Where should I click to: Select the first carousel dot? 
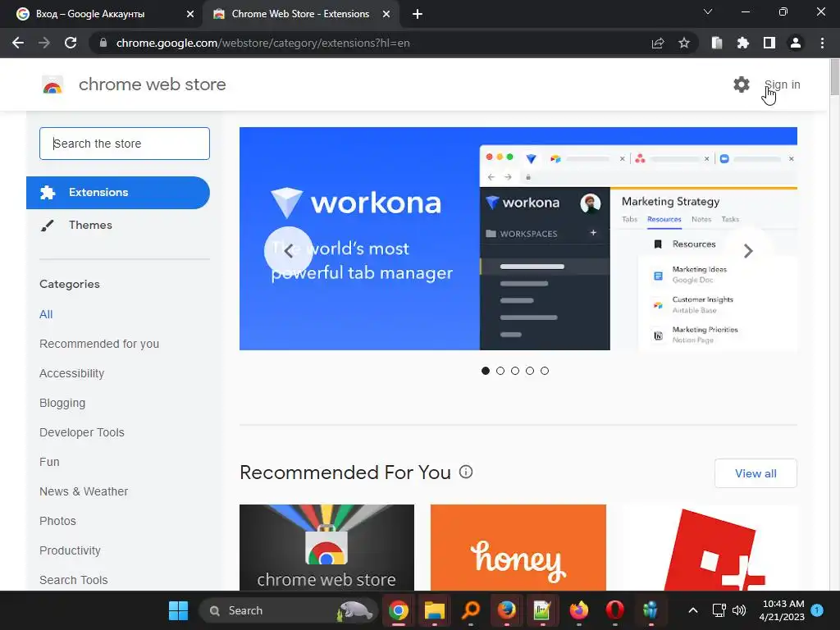[x=486, y=371]
